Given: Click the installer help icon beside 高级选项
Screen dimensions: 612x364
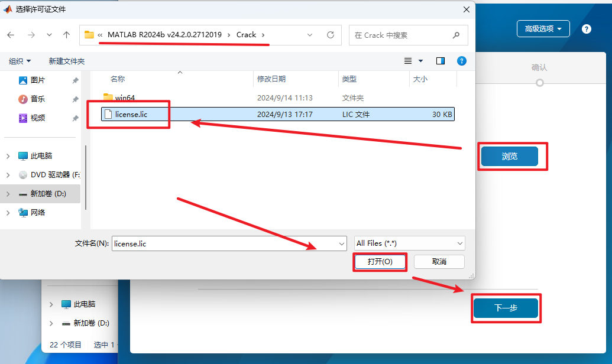Looking at the screenshot, I should point(586,29).
